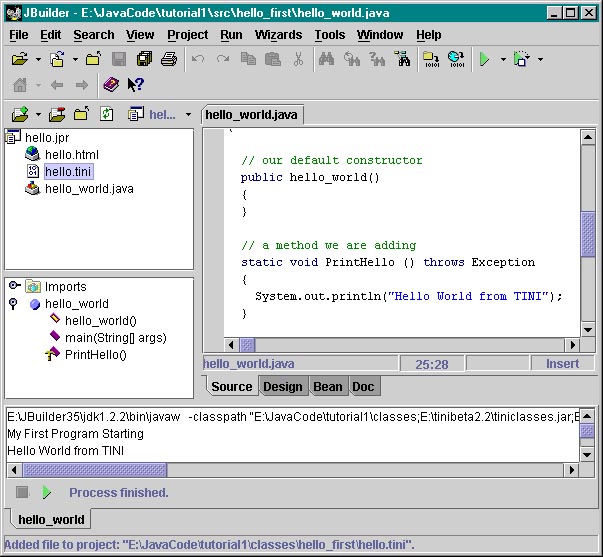Select hello.html in project tree

pyautogui.click(x=71, y=155)
